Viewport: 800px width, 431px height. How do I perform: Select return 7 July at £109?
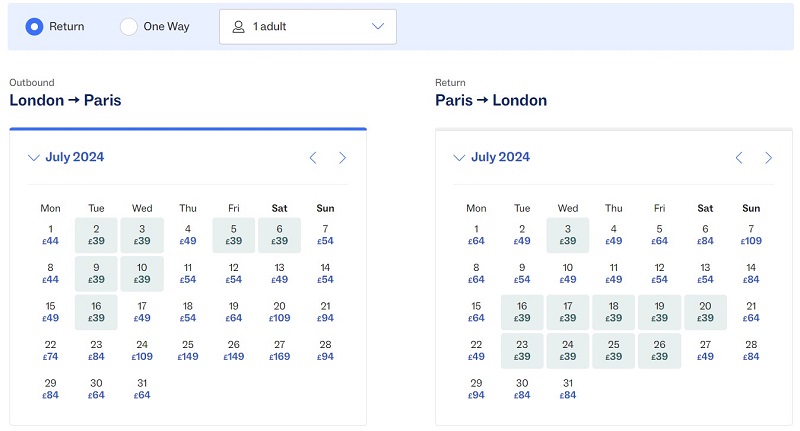[751, 235]
